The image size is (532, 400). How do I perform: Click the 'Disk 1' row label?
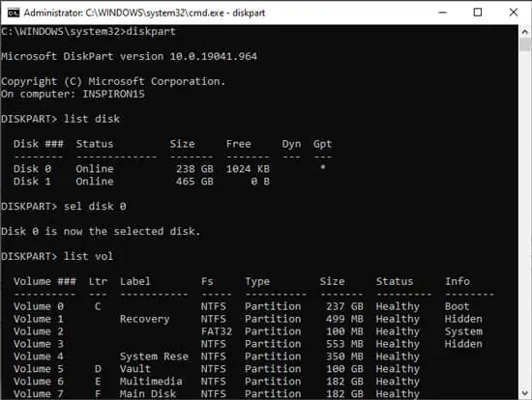(x=32, y=182)
